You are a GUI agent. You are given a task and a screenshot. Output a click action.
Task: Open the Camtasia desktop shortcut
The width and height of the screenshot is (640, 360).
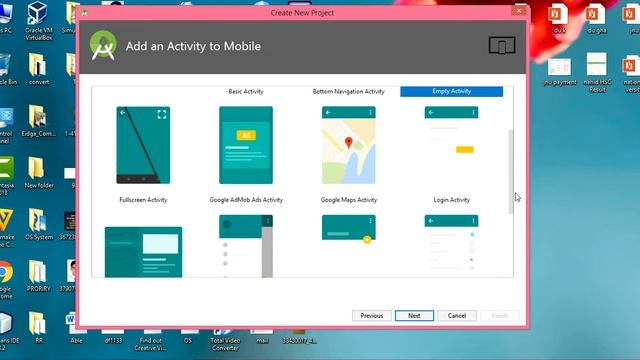7,176
